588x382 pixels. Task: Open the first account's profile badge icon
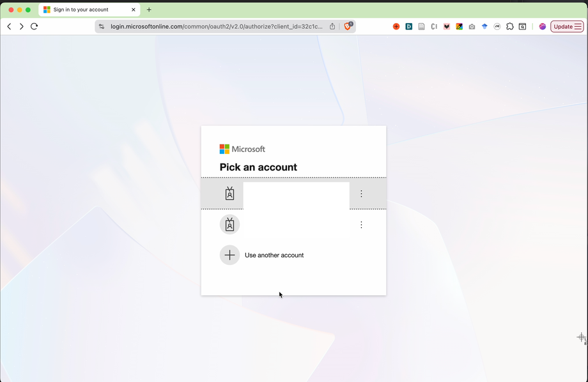[x=230, y=194]
